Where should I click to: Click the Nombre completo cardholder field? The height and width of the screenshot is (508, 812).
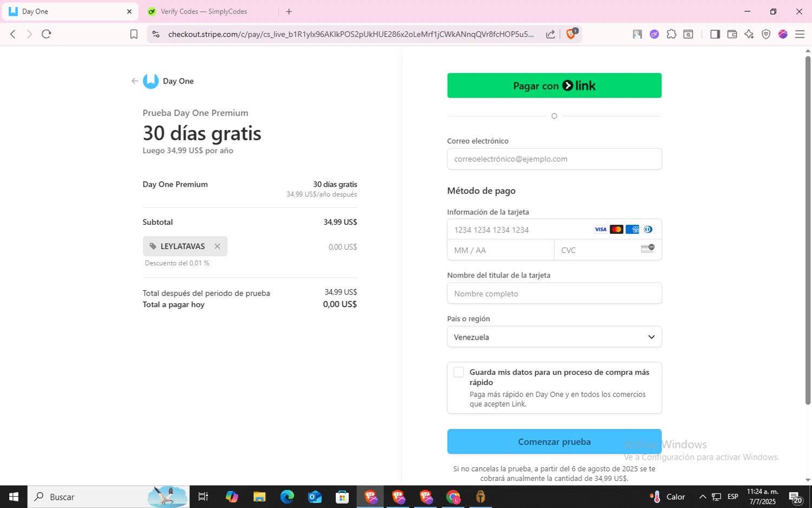tap(554, 294)
